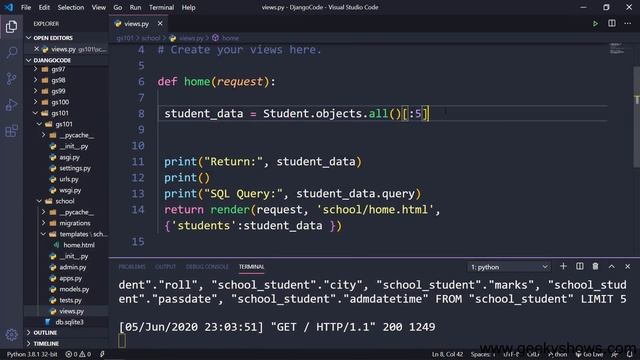Open editor More Actions ellipsis
640x360 pixels.
(x=627, y=24)
